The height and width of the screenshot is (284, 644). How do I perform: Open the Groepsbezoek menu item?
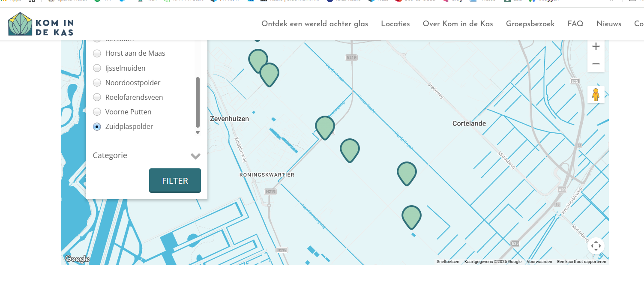(x=530, y=24)
